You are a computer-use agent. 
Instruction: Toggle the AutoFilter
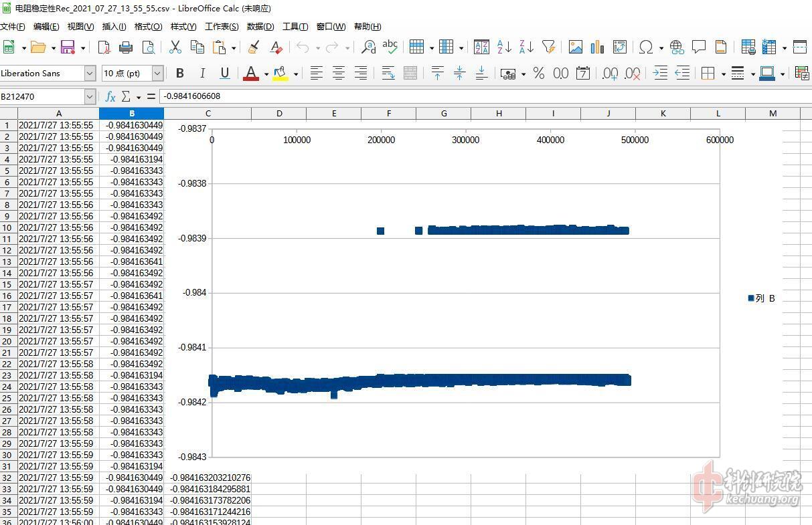(548, 47)
